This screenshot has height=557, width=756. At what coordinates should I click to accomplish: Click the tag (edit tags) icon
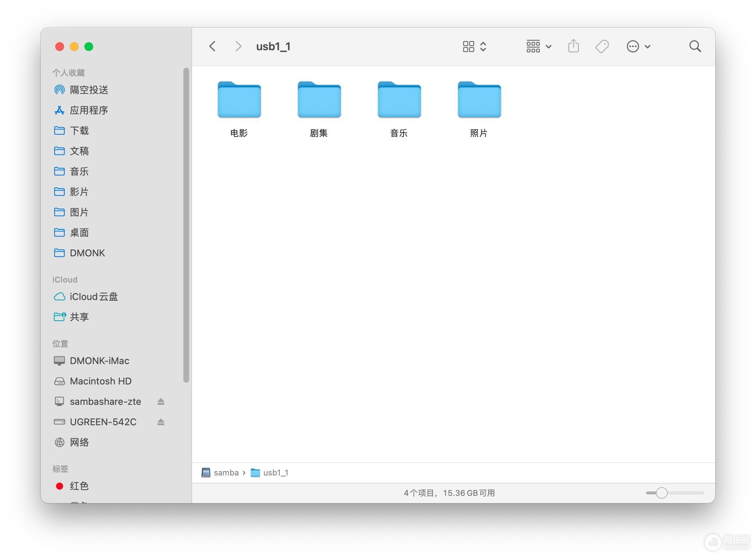tap(602, 46)
